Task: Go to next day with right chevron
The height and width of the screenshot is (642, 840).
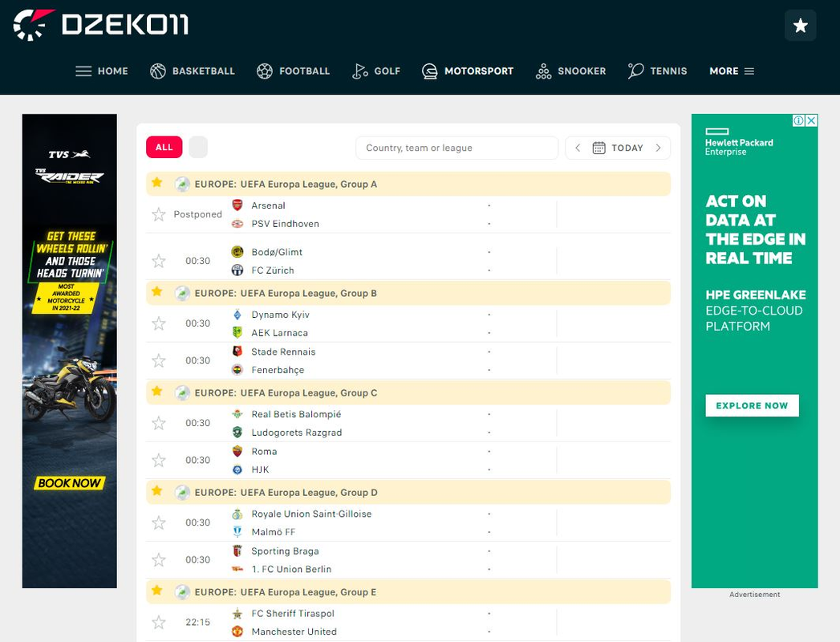Action: 659,148
